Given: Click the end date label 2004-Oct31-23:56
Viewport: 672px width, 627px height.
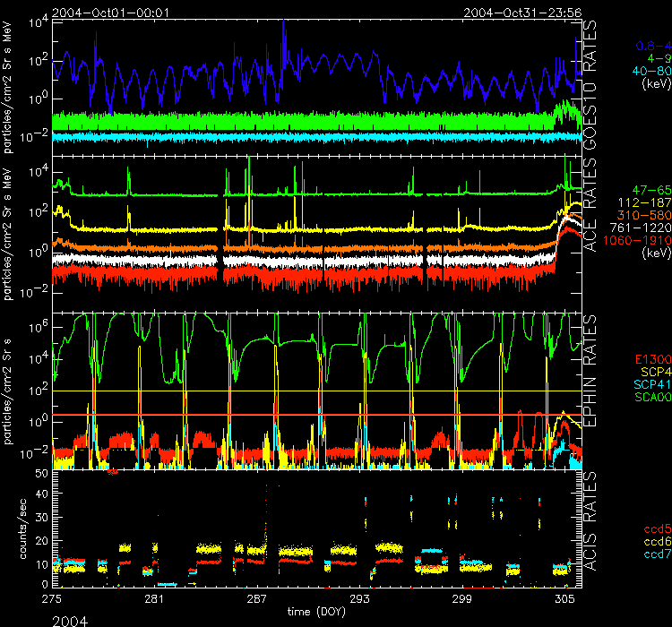Looking at the screenshot, I should (522, 13).
